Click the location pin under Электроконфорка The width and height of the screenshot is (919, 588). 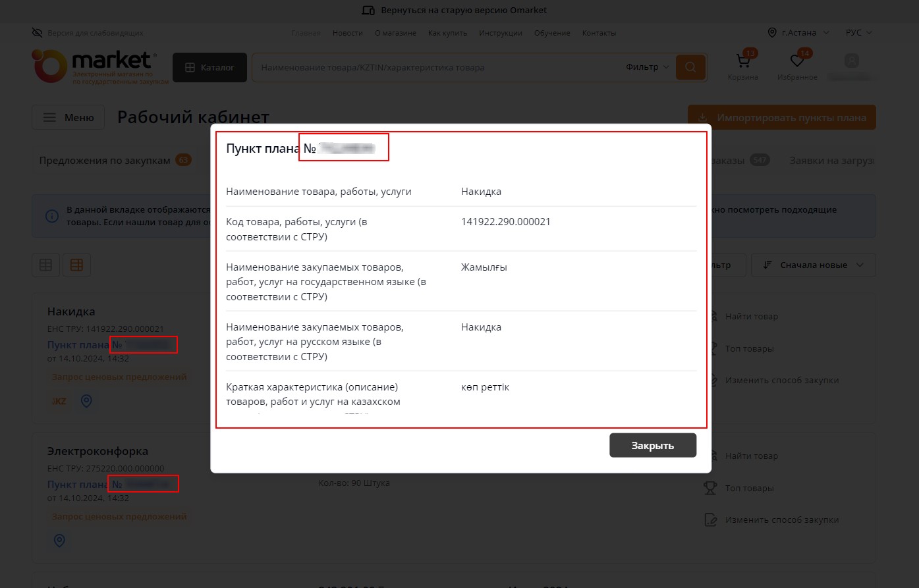(x=59, y=541)
